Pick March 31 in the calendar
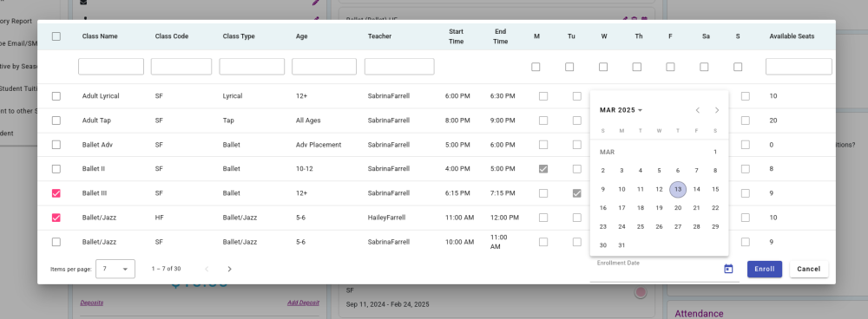 pos(621,245)
